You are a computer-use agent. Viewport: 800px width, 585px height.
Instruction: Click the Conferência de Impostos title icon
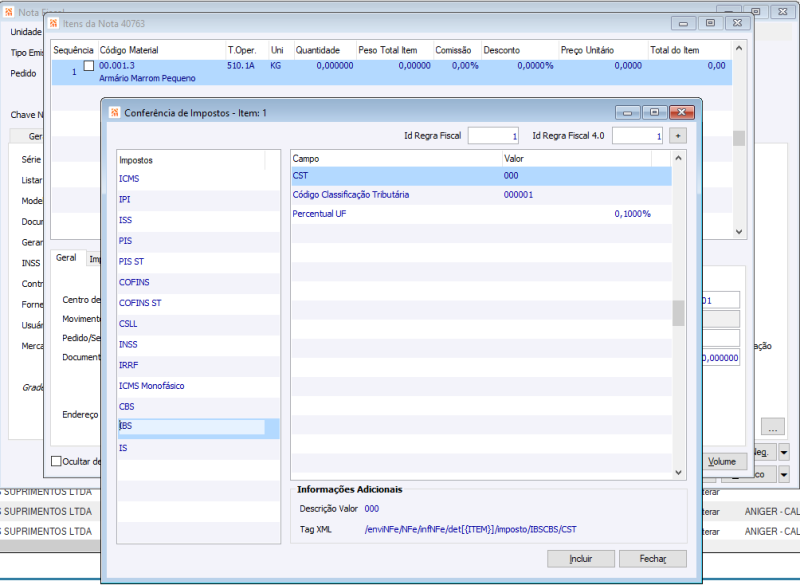(x=115, y=113)
